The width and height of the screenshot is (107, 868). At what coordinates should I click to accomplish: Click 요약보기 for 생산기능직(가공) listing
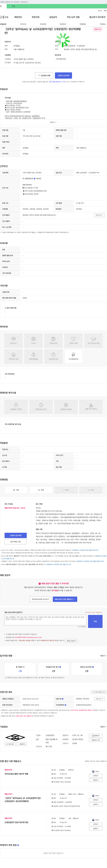click(96, 824)
